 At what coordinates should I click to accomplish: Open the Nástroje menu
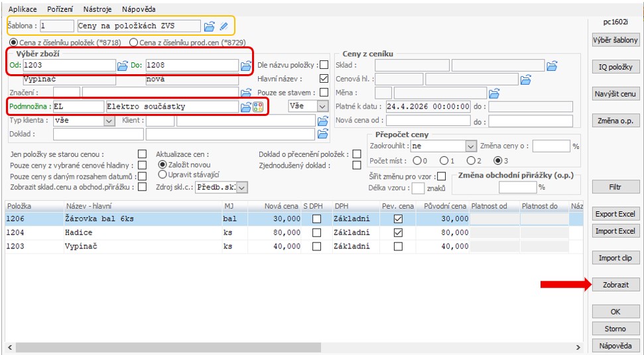tap(97, 10)
